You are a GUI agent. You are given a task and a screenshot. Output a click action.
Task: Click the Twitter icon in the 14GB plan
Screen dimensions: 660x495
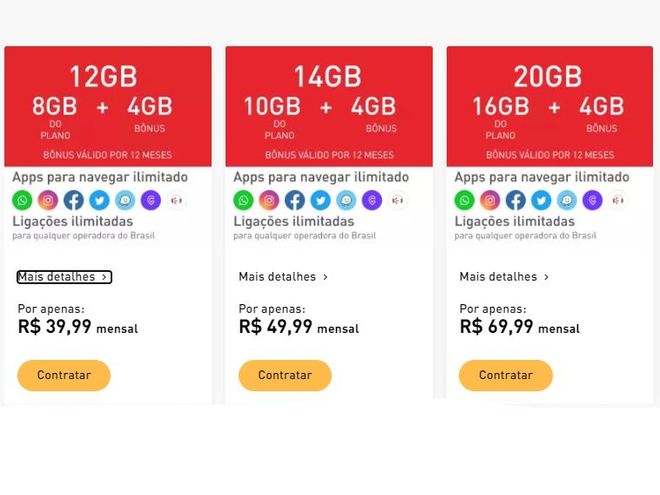(x=320, y=200)
